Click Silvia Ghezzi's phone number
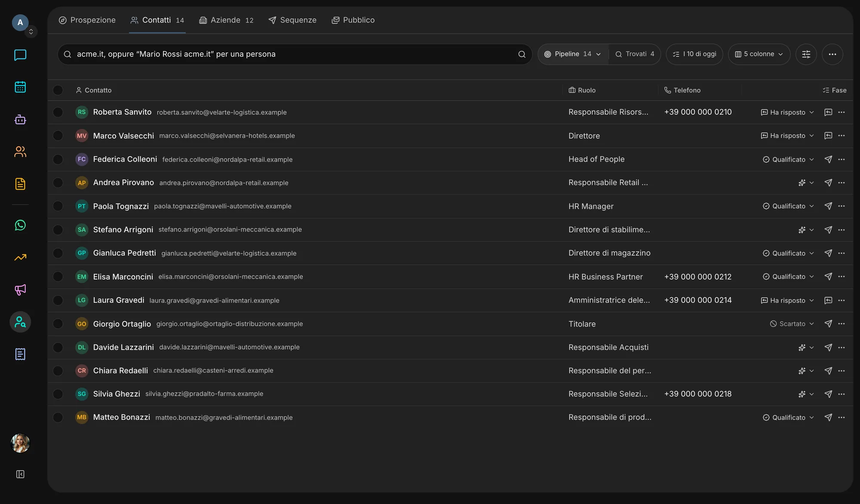The width and height of the screenshot is (860, 504). click(697, 394)
